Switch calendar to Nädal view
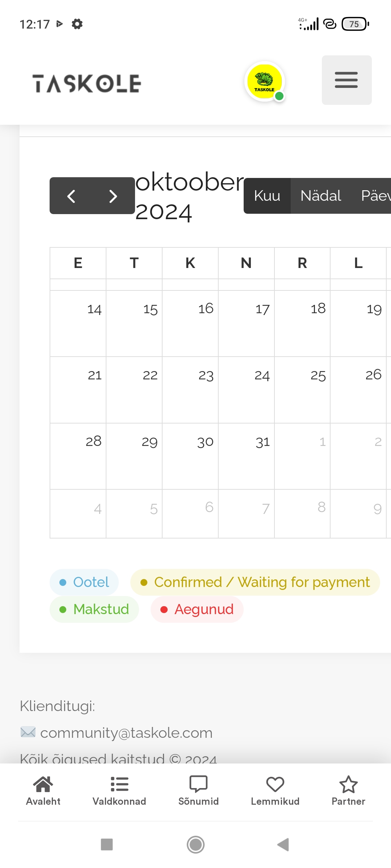Image resolution: width=391 pixels, height=868 pixels. tap(321, 196)
